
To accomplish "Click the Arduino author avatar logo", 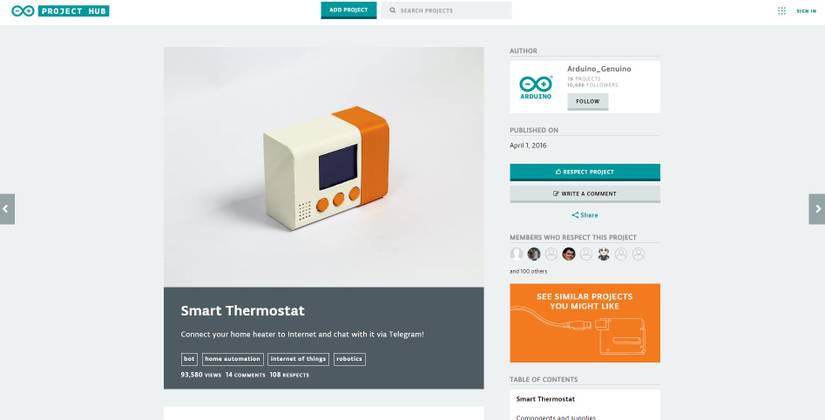I will 536,87.
